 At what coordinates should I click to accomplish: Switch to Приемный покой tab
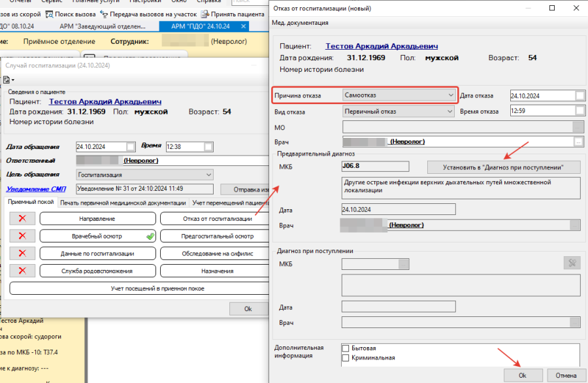(31, 202)
